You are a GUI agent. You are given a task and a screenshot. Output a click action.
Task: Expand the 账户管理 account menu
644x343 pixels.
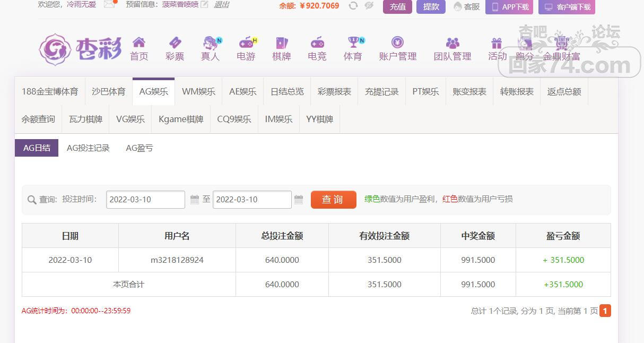point(397,49)
